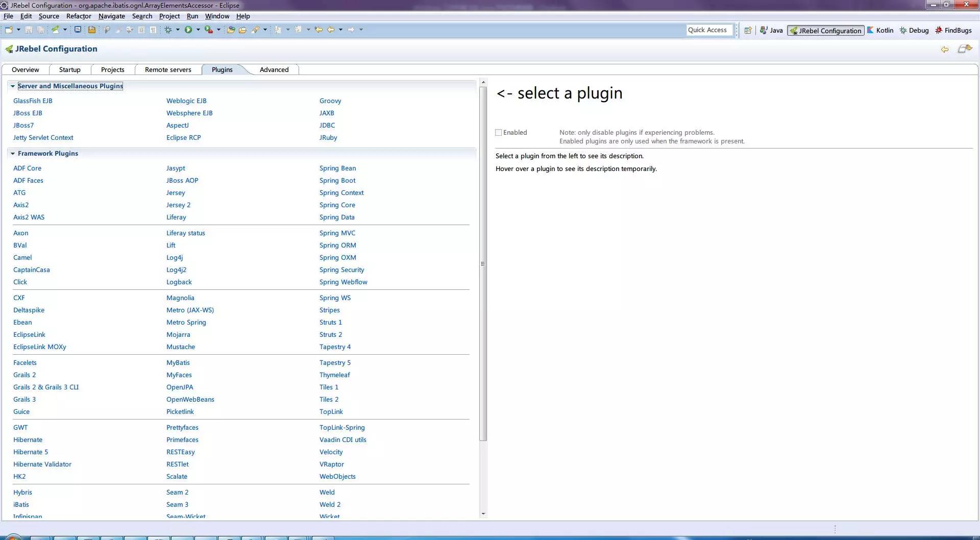
Task: Select the Thymeleaf plugin
Action: coord(335,375)
